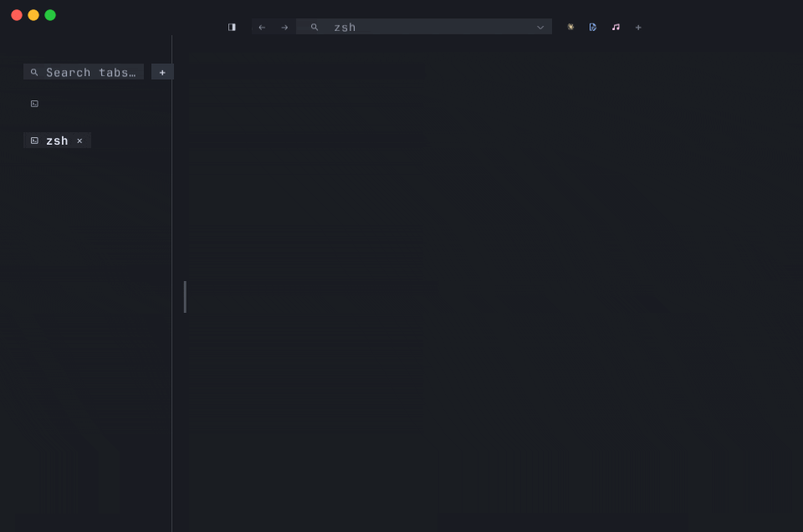Go forward with the right arrow
The image size is (803, 532).
point(284,27)
